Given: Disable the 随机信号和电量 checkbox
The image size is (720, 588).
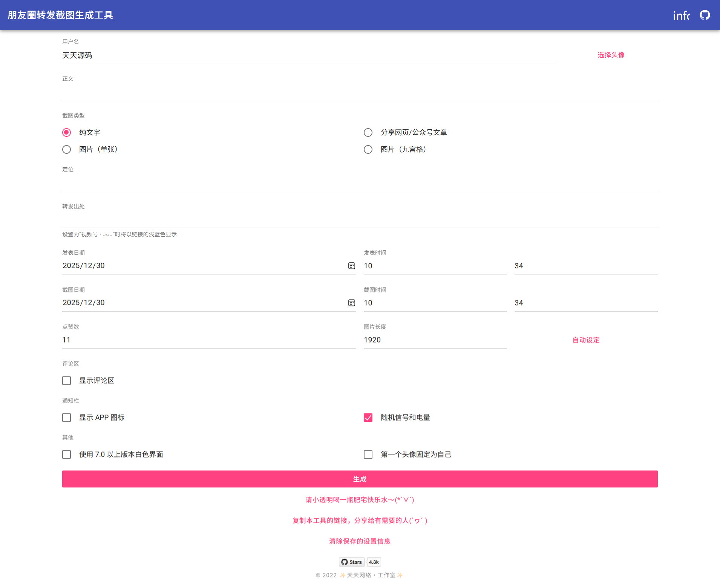Looking at the screenshot, I should (368, 417).
